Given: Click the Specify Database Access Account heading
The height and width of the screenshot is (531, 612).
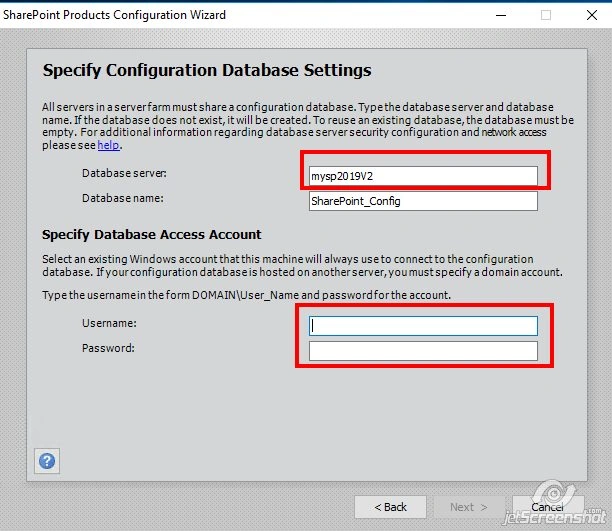Looking at the screenshot, I should click(151, 235).
